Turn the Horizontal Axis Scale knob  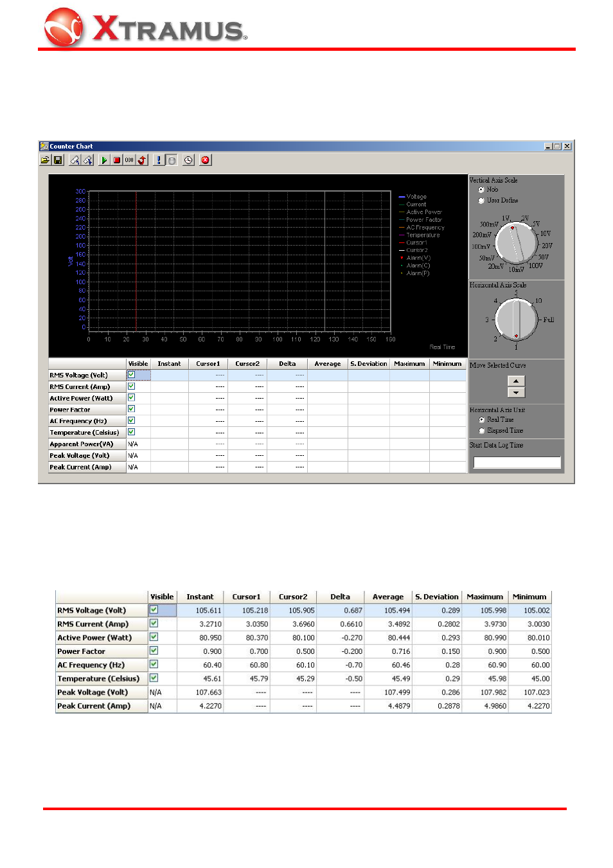pos(517,320)
